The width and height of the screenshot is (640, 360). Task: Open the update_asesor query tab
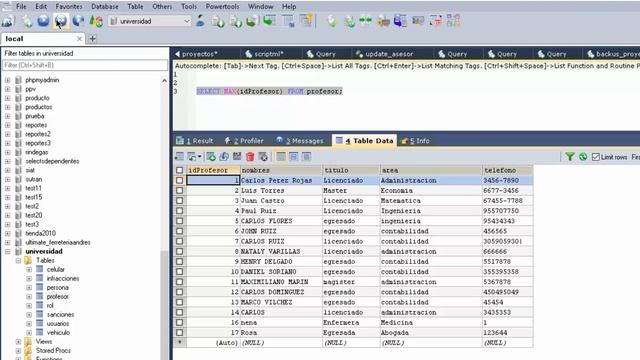pyautogui.click(x=384, y=54)
